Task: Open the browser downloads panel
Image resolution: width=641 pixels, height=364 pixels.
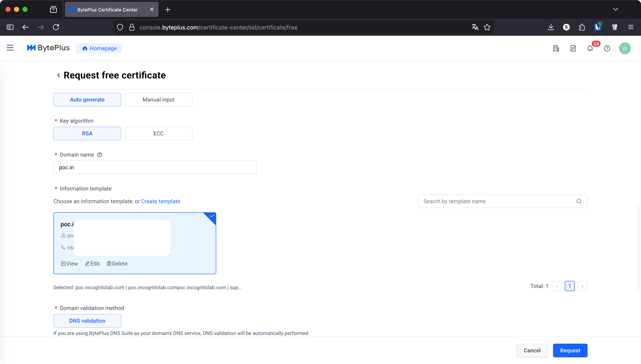Action: point(551,27)
